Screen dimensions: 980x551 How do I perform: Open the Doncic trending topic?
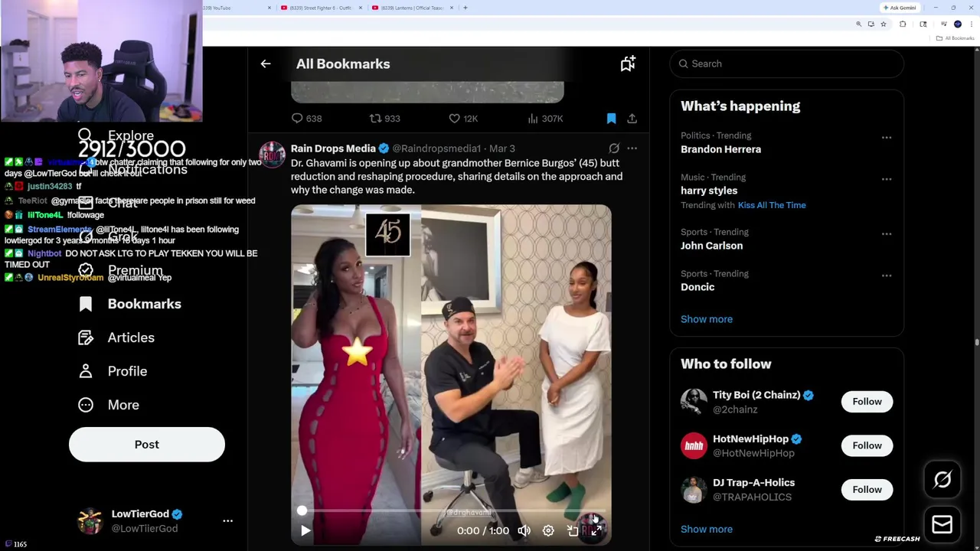[697, 287]
